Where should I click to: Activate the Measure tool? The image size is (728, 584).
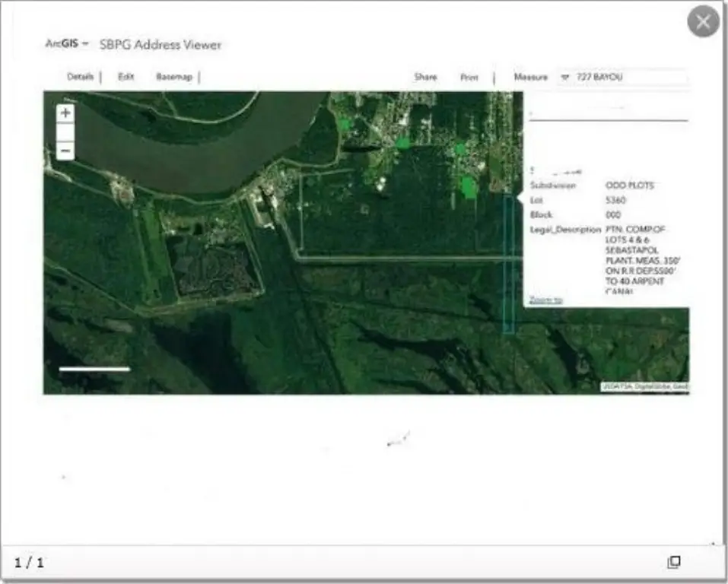[530, 78]
